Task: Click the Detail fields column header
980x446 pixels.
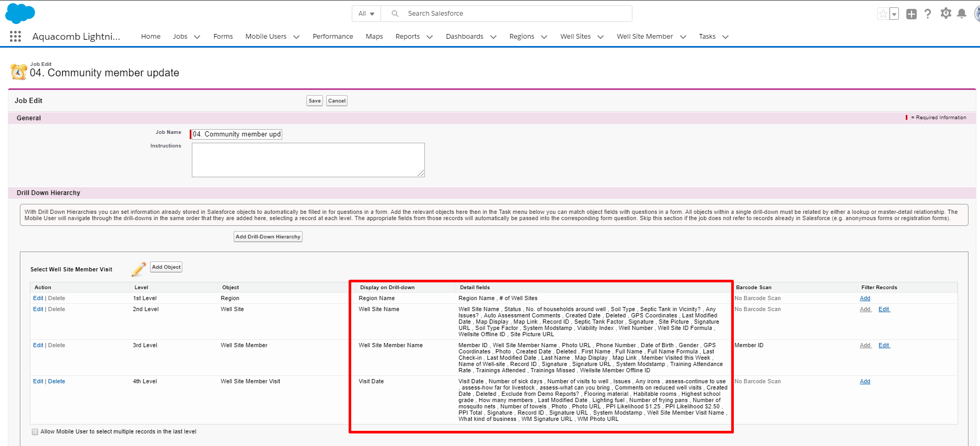Action: [x=475, y=287]
